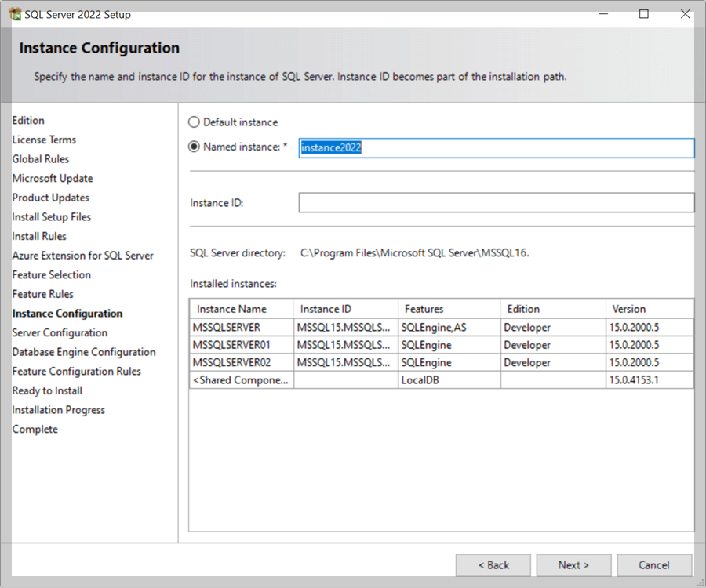Select the MSSQLSERVER01 instance row
Viewport: 706px width, 588px height.
(441, 345)
